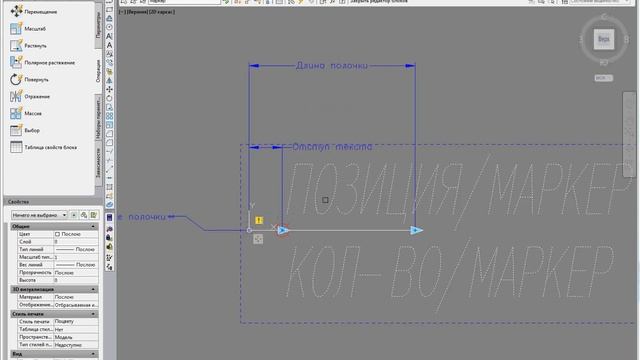Switch to the Параметры palette tab
The width and height of the screenshot is (640, 360).
click(98, 25)
